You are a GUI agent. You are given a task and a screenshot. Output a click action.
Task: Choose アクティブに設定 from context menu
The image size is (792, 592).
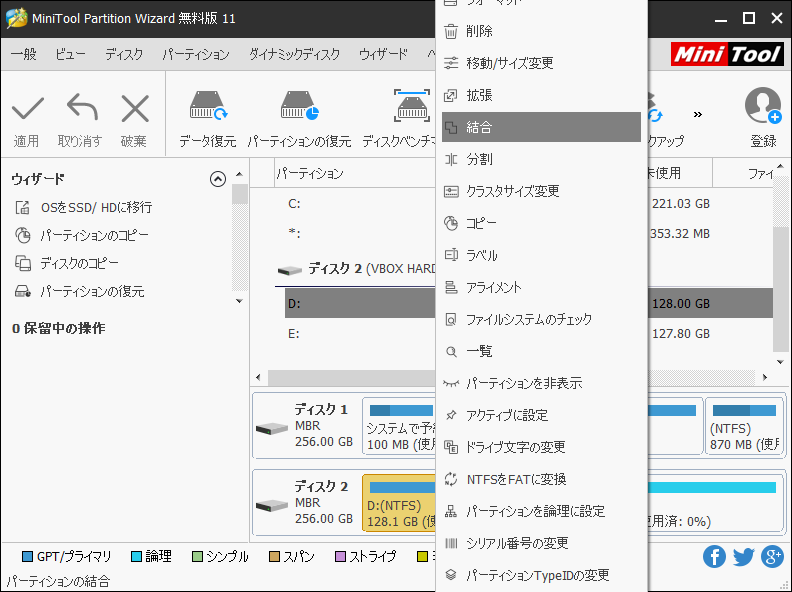[541, 415]
